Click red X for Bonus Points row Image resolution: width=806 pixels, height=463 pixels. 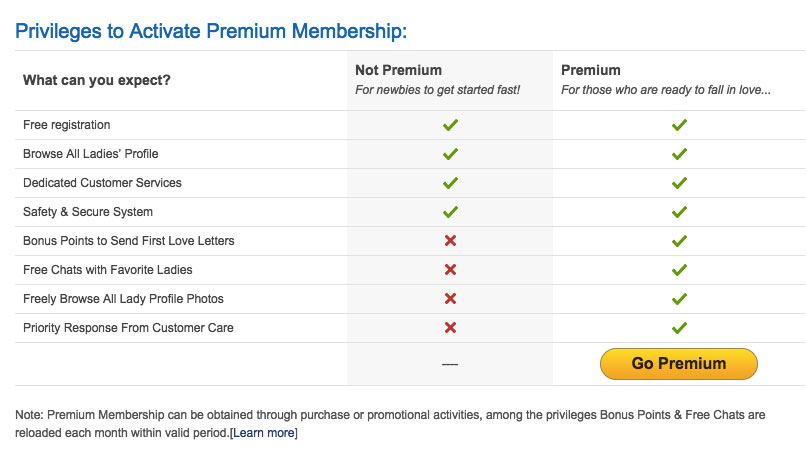450,241
